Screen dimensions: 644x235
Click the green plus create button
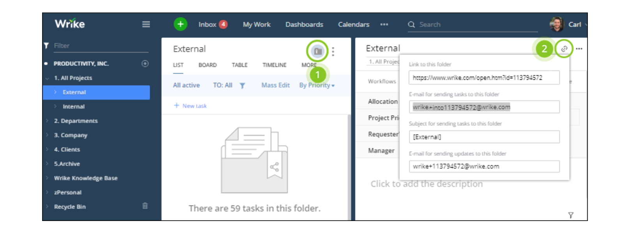click(180, 24)
